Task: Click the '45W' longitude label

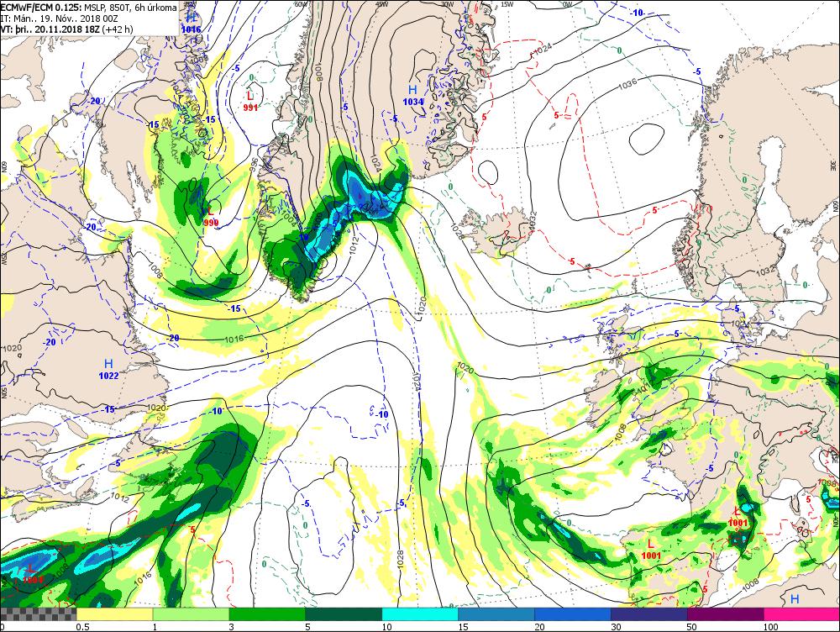Action: [x=381, y=4]
